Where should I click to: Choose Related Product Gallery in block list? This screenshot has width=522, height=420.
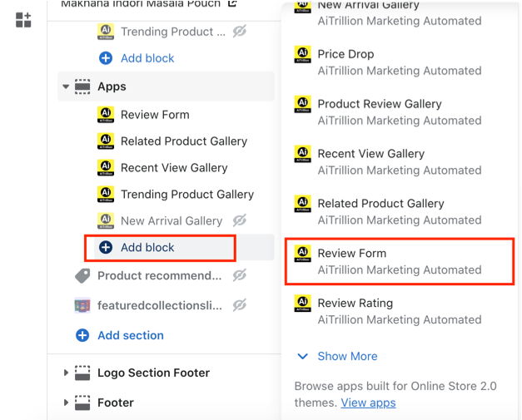point(400,211)
